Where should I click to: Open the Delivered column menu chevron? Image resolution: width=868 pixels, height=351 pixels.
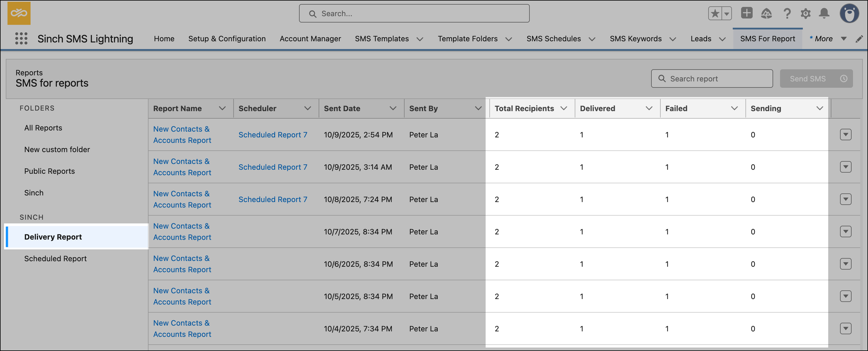point(649,108)
